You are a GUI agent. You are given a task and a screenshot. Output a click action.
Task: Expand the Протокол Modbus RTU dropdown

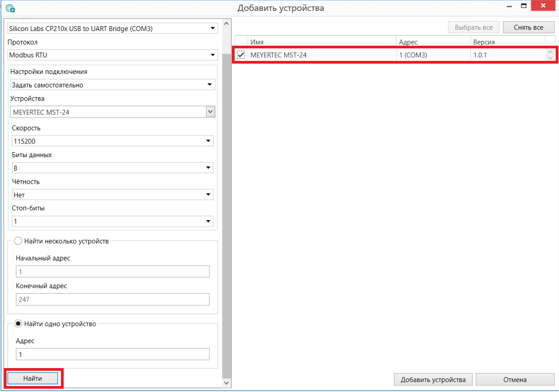(x=112, y=55)
